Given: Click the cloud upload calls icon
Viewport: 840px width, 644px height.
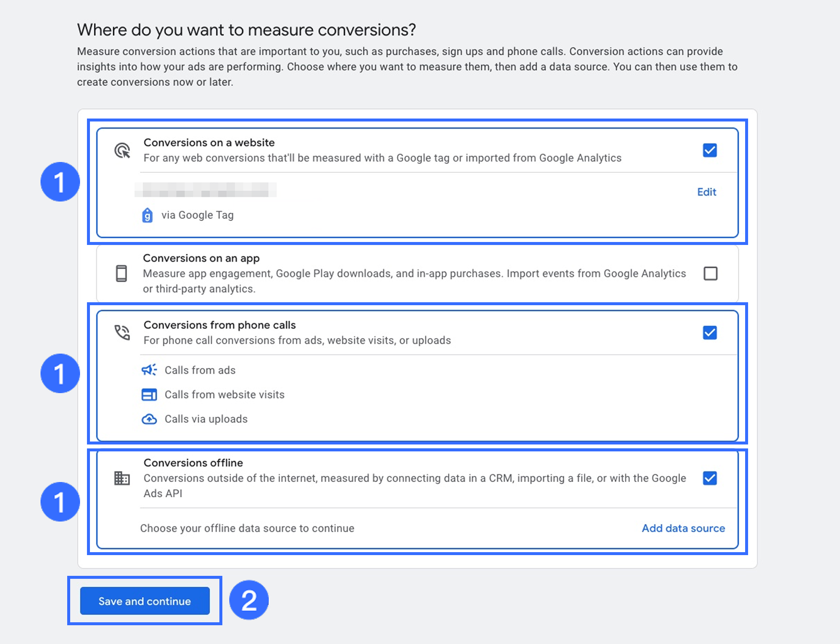Looking at the screenshot, I should pyautogui.click(x=149, y=419).
